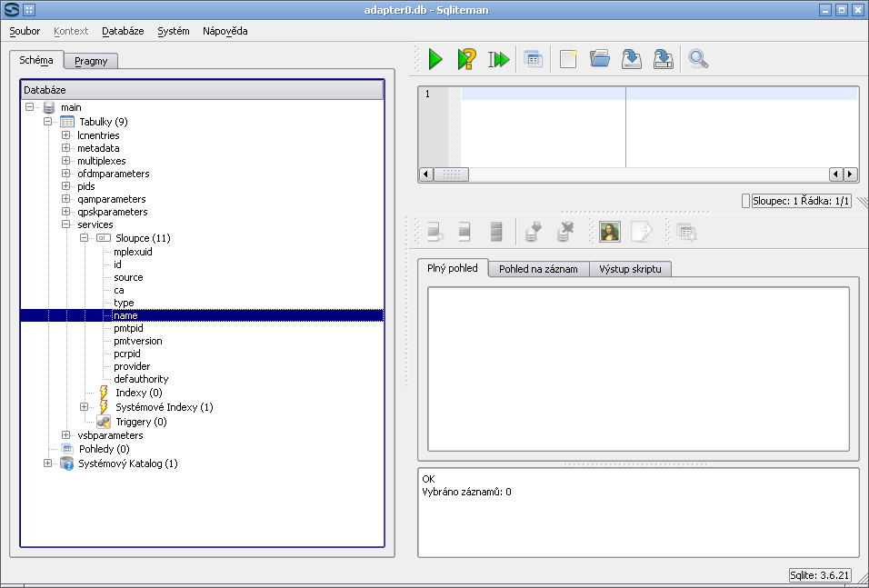869x588 pixels.
Task: Select the Indexy (0) node
Action: 139,393
